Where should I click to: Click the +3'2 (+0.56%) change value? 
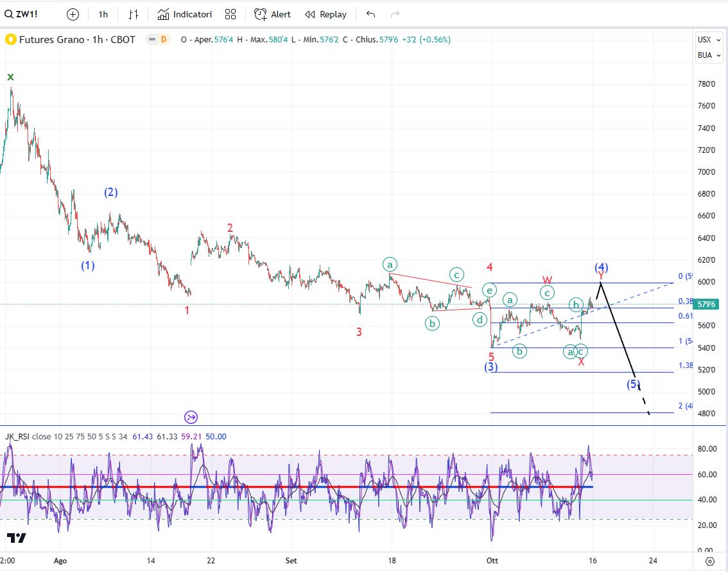coord(427,39)
